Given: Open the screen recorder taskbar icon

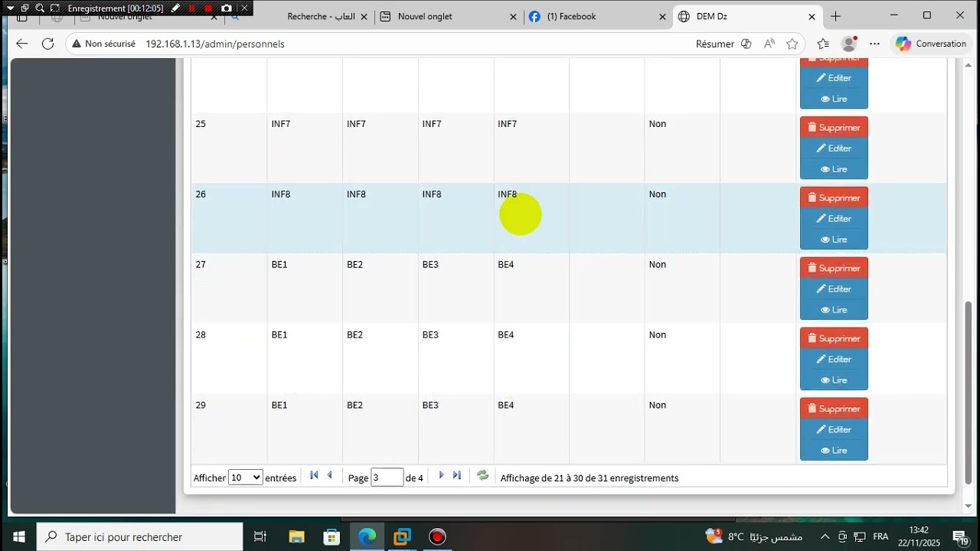Looking at the screenshot, I should point(437,536).
